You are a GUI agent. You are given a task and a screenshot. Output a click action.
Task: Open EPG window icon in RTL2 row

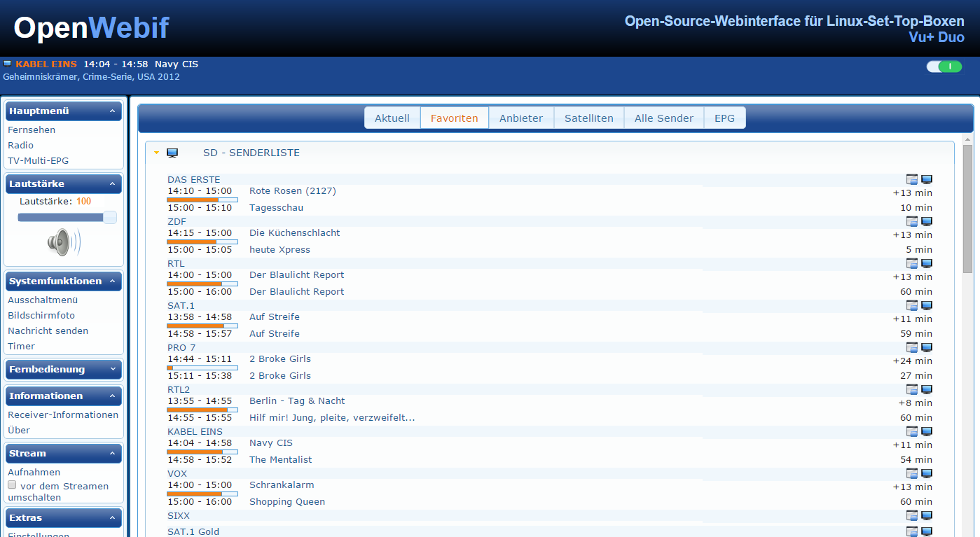point(912,389)
